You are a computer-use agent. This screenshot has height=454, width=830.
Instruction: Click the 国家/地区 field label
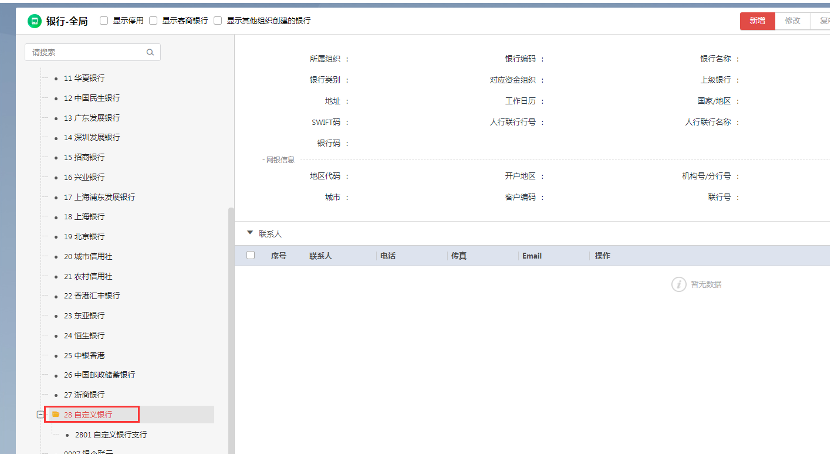pyautogui.click(x=714, y=101)
